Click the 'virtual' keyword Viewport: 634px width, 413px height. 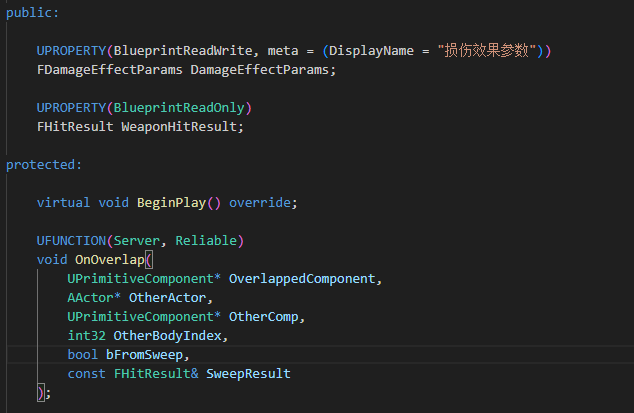point(63,203)
